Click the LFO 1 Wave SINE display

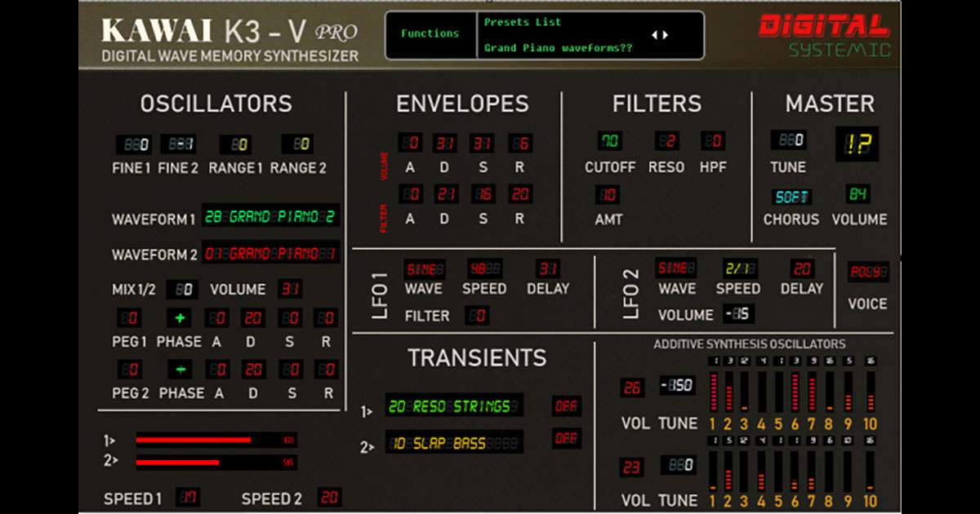pyautogui.click(x=424, y=268)
